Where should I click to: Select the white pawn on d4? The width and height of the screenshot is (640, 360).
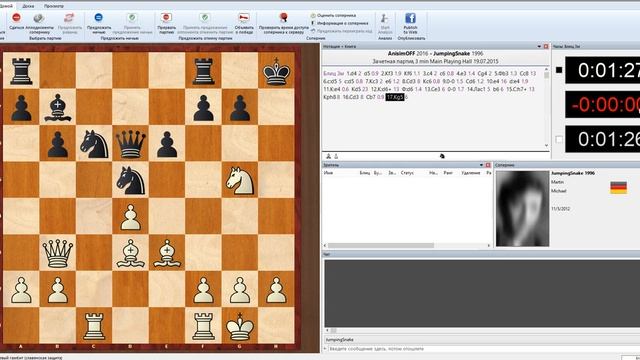pyautogui.click(x=131, y=217)
